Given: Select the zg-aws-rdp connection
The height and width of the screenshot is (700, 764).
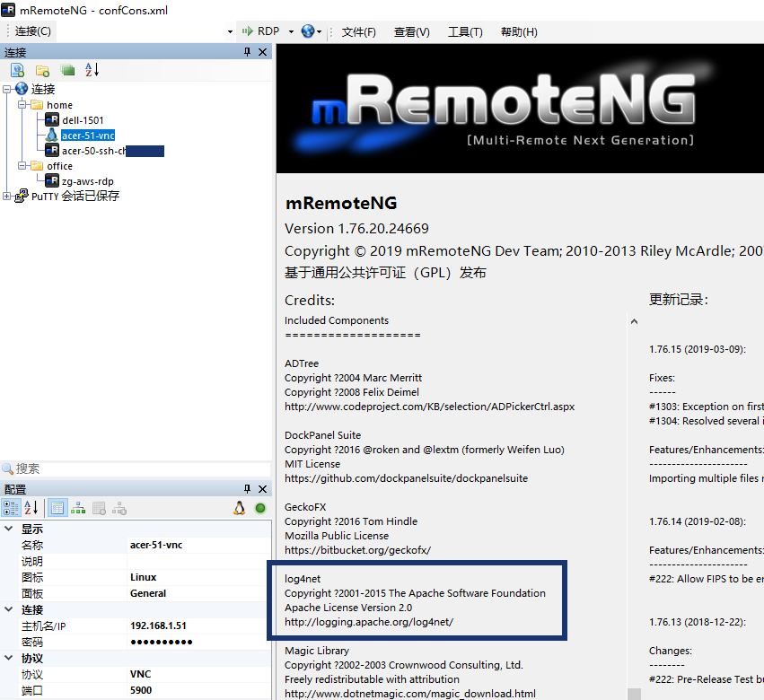Looking at the screenshot, I should point(88,181).
